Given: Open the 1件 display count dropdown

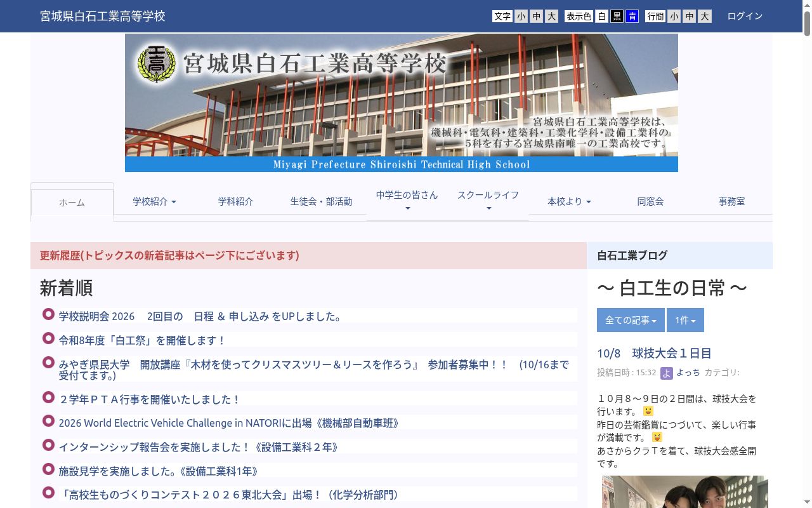Looking at the screenshot, I should coord(685,320).
